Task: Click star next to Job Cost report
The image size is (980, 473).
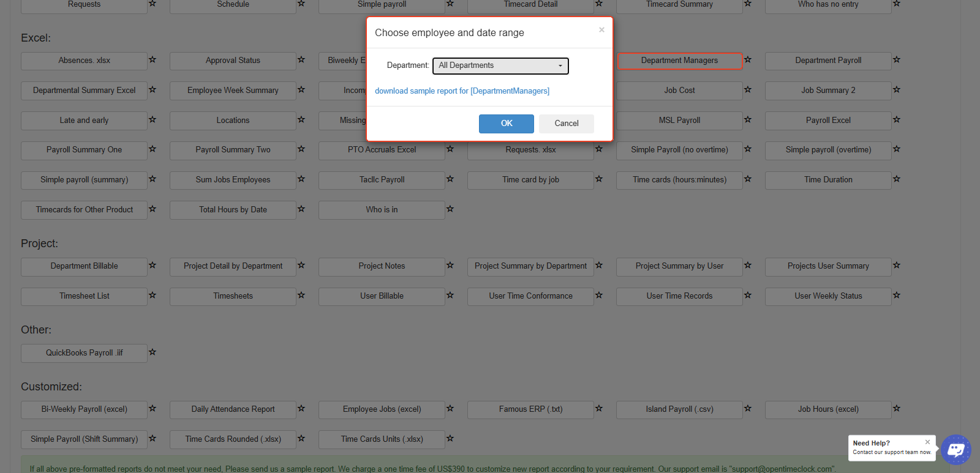Action: tap(748, 90)
